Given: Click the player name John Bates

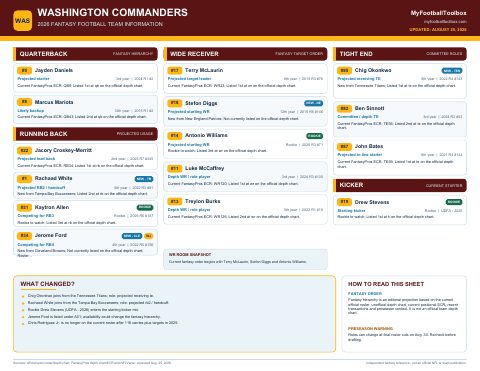Looking at the screenshot, I should click(369, 146).
